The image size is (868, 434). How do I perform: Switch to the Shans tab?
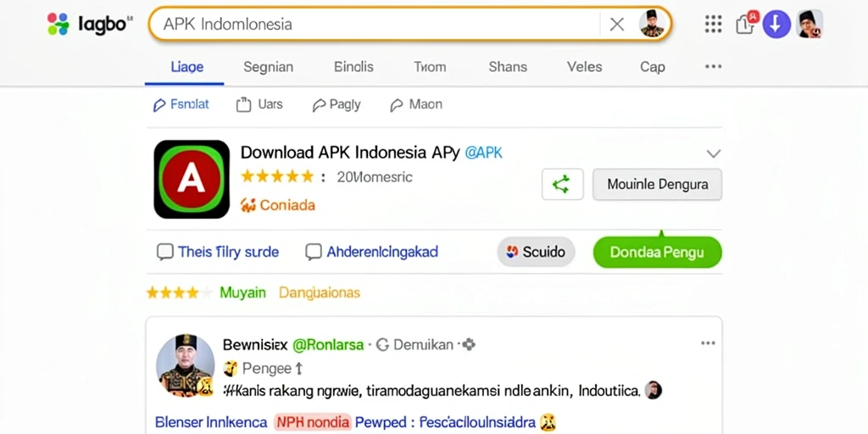[x=508, y=67]
